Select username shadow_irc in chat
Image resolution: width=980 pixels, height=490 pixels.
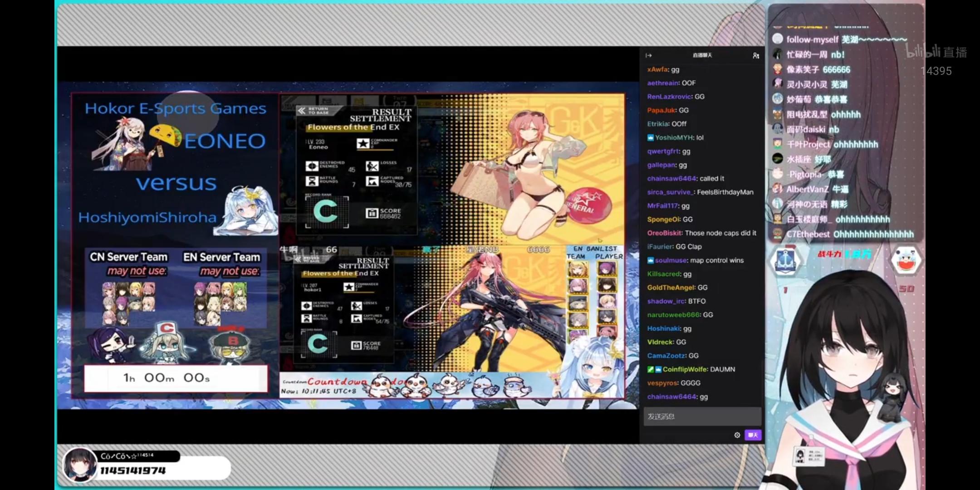pyautogui.click(x=666, y=301)
